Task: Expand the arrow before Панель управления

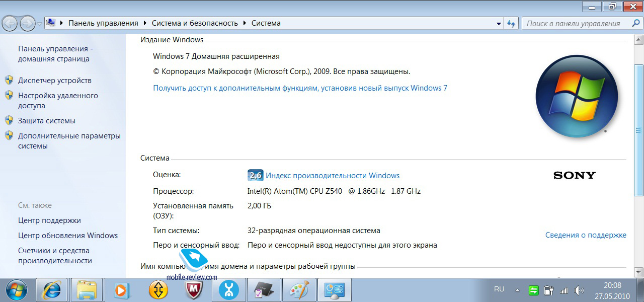Action: click(62, 23)
